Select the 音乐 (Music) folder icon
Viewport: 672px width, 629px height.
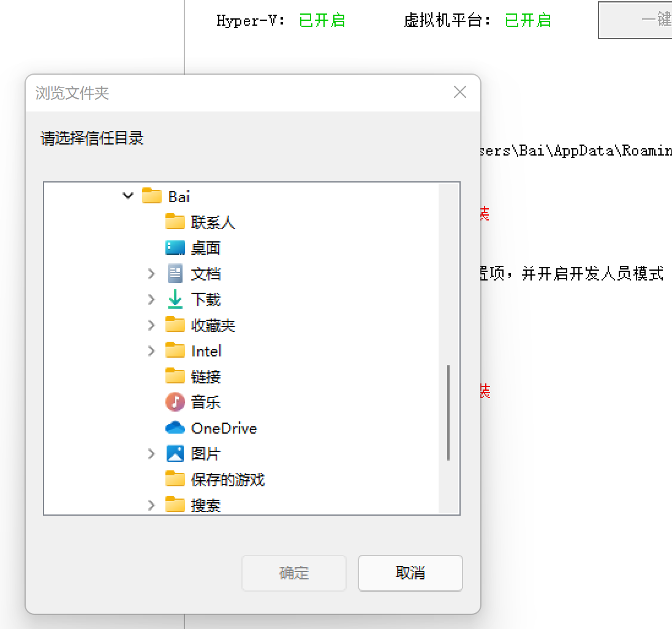pyautogui.click(x=175, y=402)
